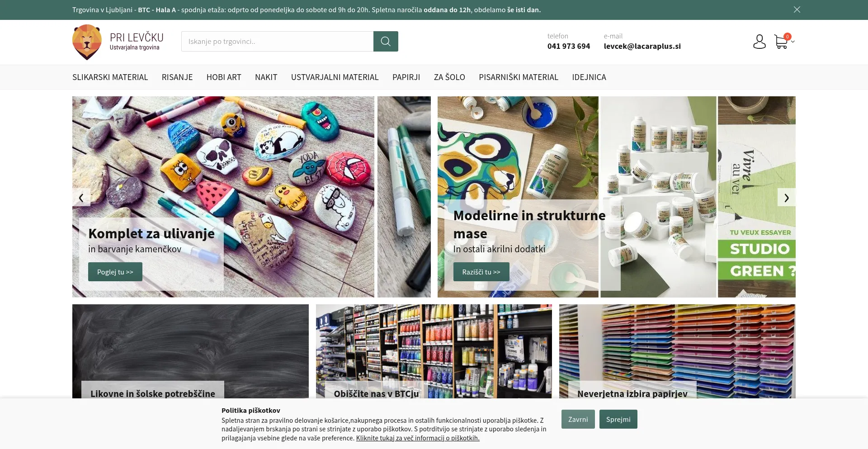868x449 pixels.
Task: Go to previous carousel slide
Action: point(81,197)
